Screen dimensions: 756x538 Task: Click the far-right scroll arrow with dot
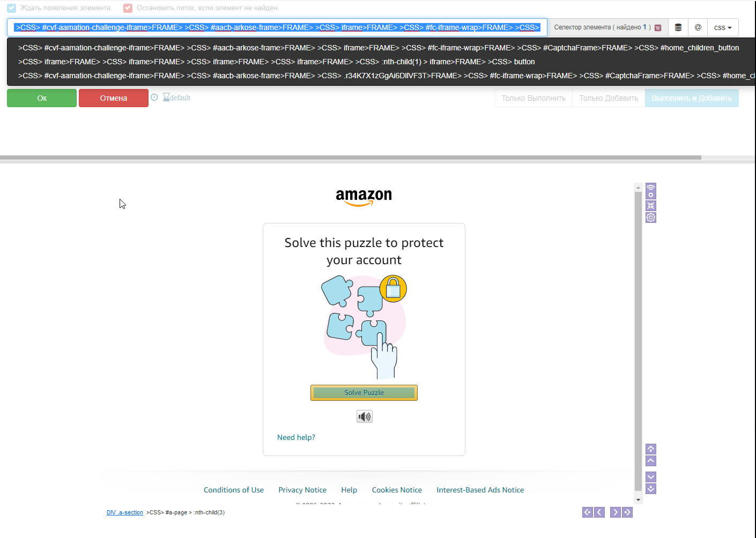627,512
